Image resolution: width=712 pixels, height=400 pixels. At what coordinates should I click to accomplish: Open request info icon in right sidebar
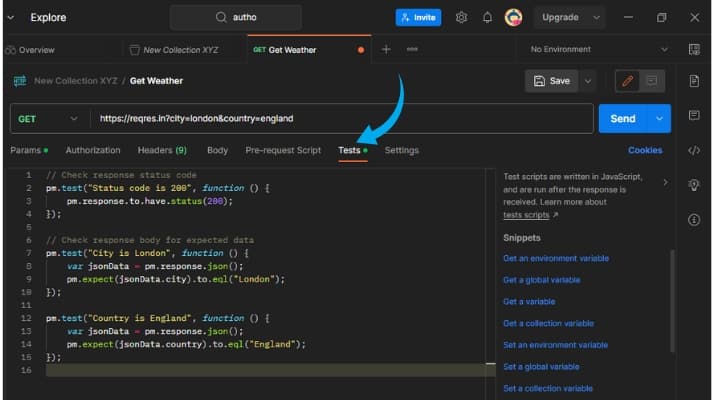pyautogui.click(x=694, y=220)
